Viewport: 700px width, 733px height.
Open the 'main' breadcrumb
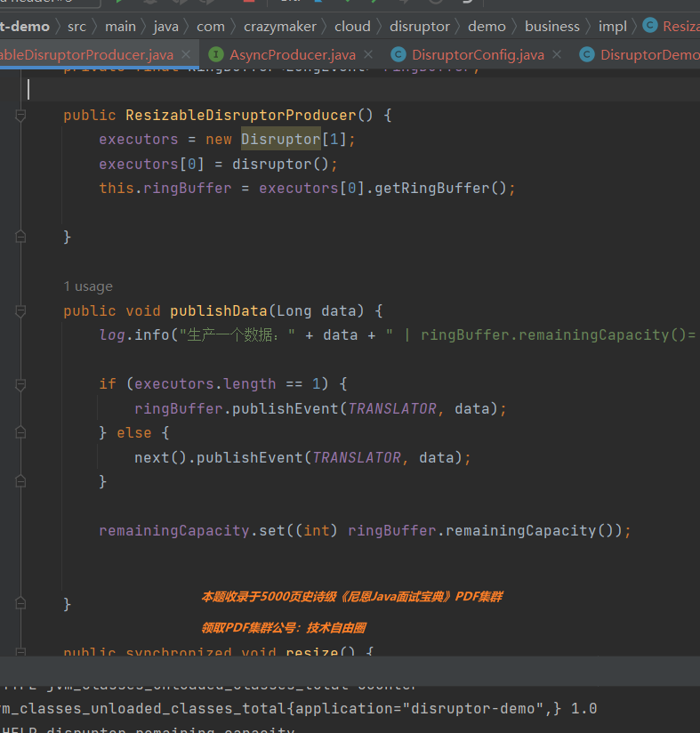[x=120, y=26]
